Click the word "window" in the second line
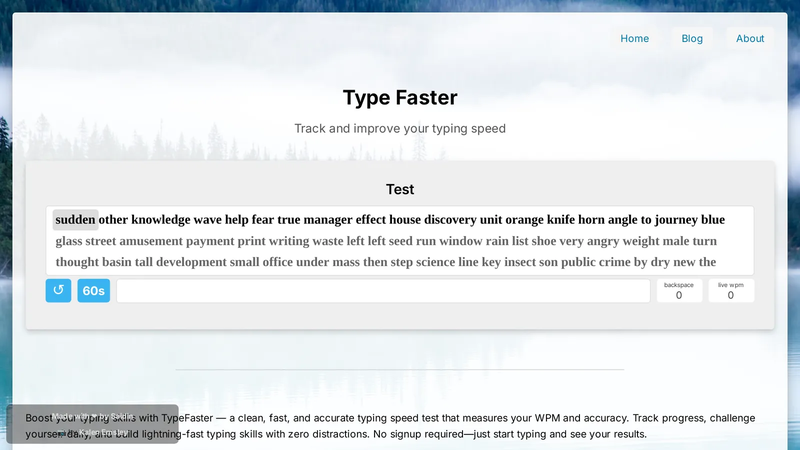800x450 pixels. point(461,241)
